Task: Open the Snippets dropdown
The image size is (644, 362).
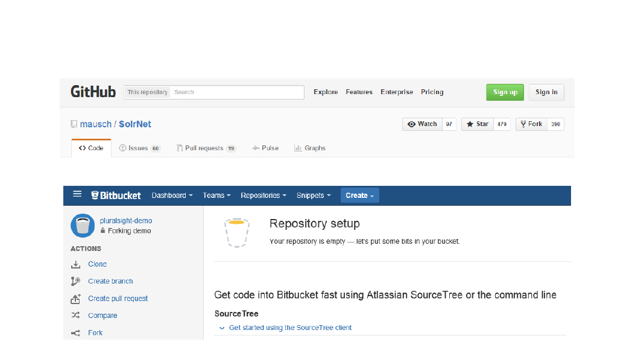Action: [x=314, y=195]
